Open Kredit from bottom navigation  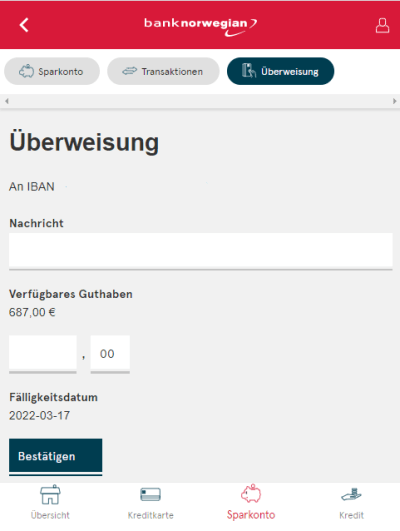[x=351, y=503]
